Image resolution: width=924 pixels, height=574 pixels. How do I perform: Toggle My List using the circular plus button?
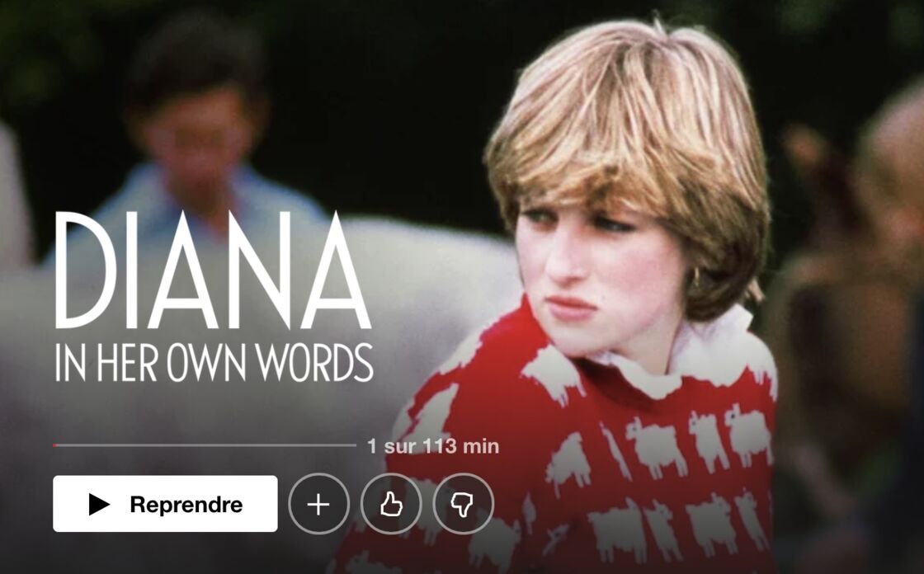tap(318, 504)
